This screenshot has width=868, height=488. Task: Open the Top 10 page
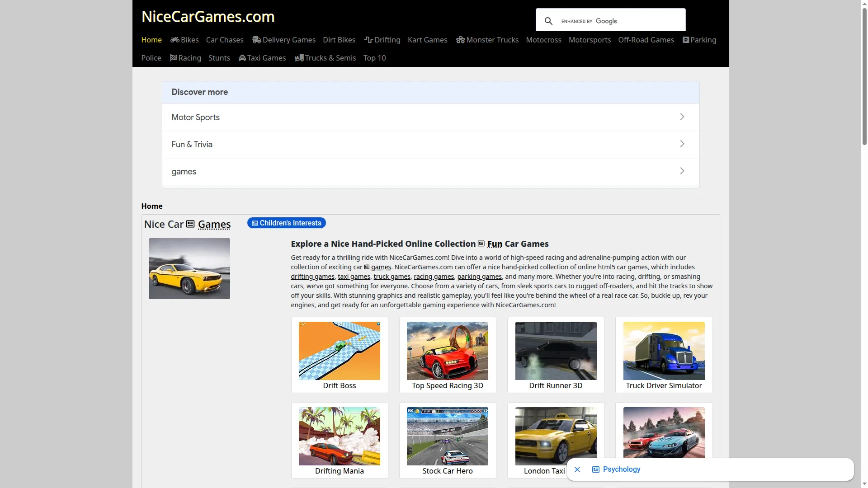click(374, 58)
